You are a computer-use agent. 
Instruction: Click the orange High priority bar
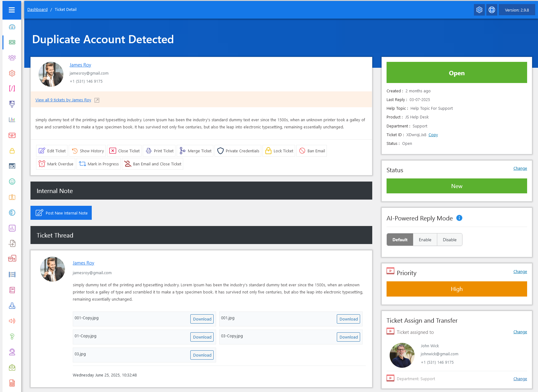tap(457, 289)
